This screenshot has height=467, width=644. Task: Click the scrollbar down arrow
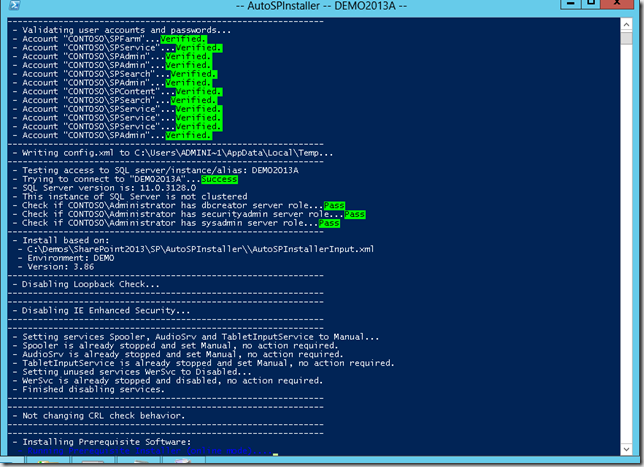[x=626, y=449]
